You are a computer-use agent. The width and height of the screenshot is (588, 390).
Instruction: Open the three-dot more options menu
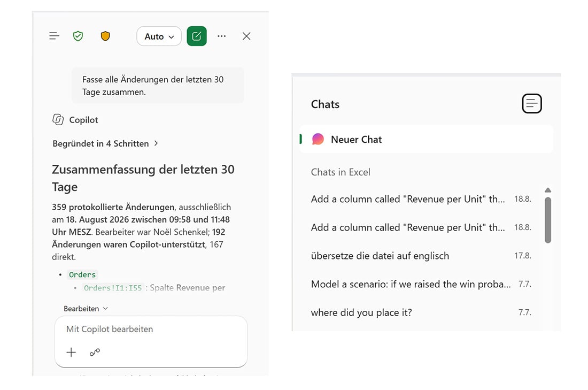coord(222,36)
